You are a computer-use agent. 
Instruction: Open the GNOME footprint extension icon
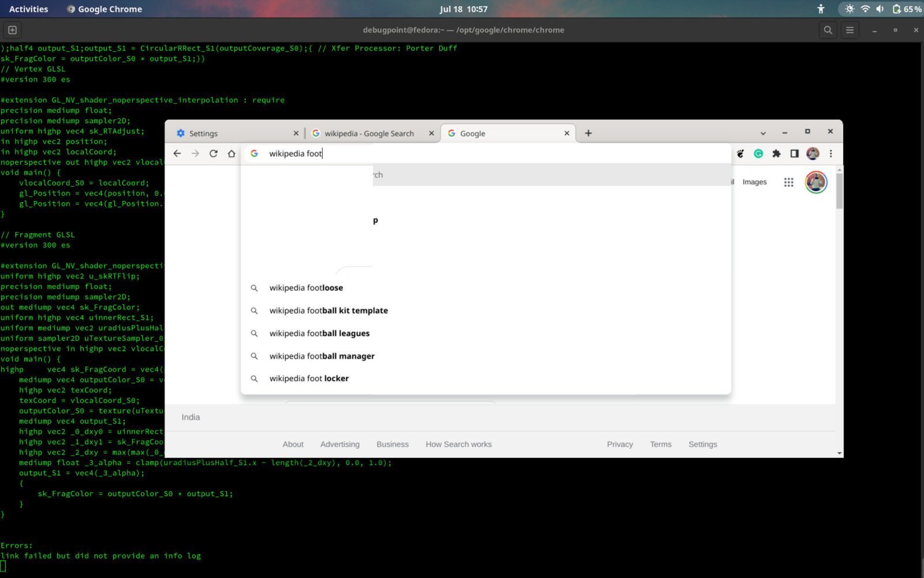point(740,154)
